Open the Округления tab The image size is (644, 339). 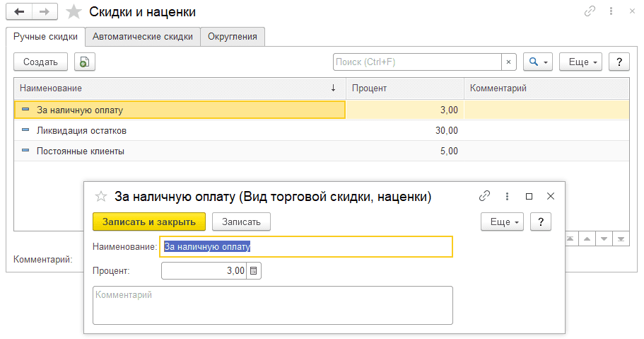(x=233, y=37)
